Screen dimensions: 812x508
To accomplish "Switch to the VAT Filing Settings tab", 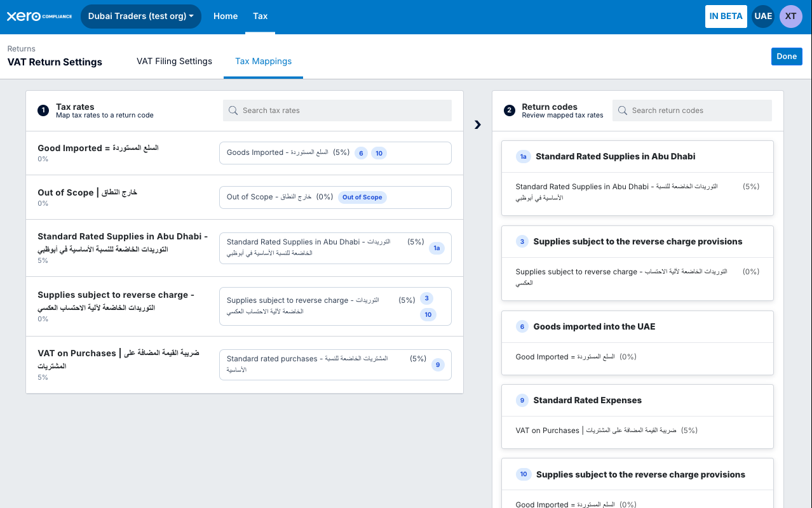I will coord(174,62).
